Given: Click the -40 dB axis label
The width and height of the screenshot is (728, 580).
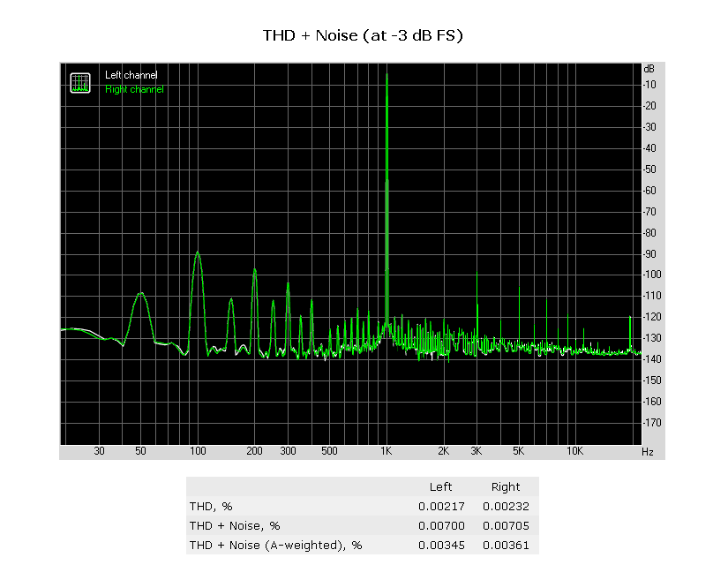Looking at the screenshot, I should click(x=649, y=148).
